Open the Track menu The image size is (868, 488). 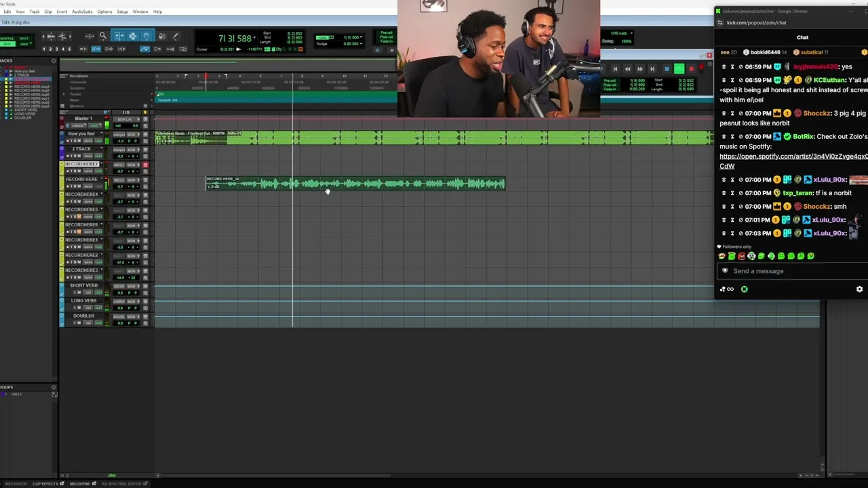(x=35, y=12)
